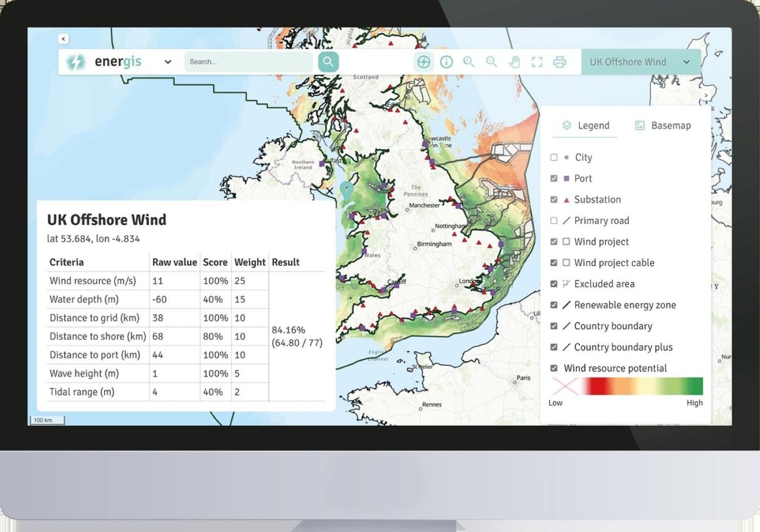Image resolution: width=760 pixels, height=532 pixels.
Task: Uncheck the Substation layer
Action: 554,200
